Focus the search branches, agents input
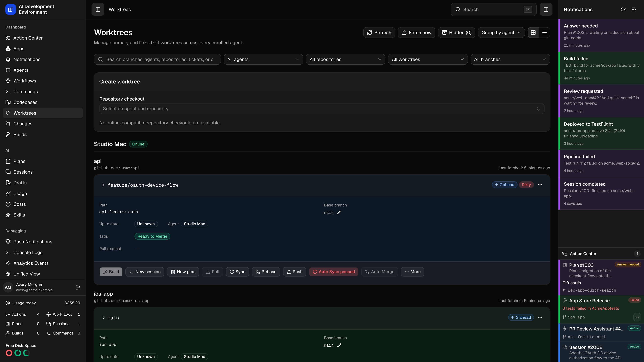Viewport: 644px width, 362px height. click(157, 59)
